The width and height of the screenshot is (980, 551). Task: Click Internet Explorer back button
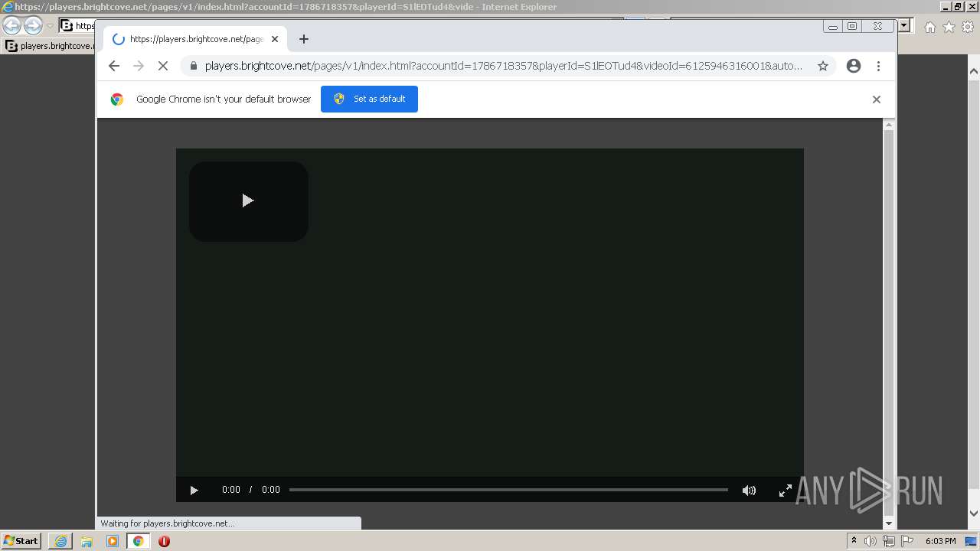[x=11, y=26]
